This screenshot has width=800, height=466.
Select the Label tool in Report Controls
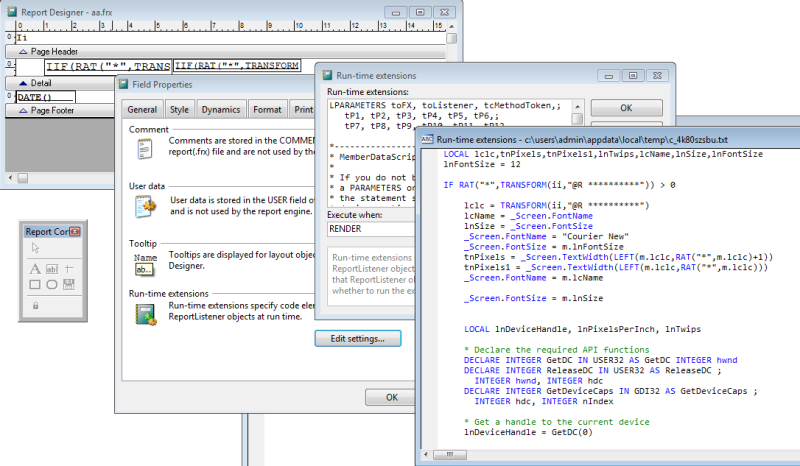click(35, 268)
